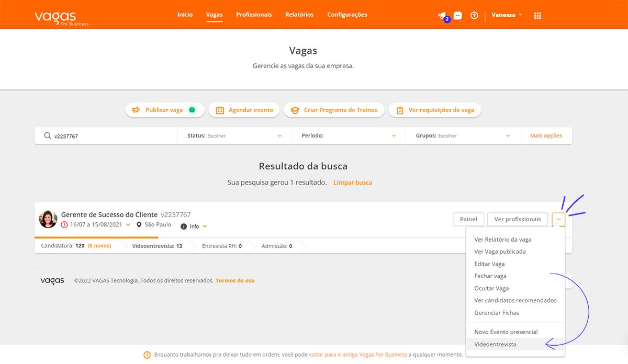Open the chat bubble icon in header
Viewport: 628px width, 364px height.
pos(458,15)
